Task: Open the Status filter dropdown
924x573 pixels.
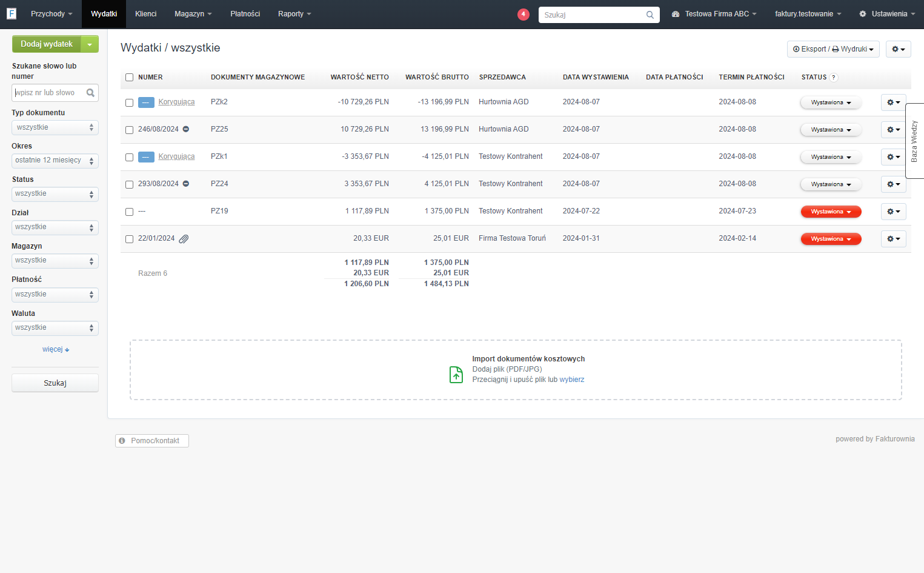Action: tap(55, 194)
